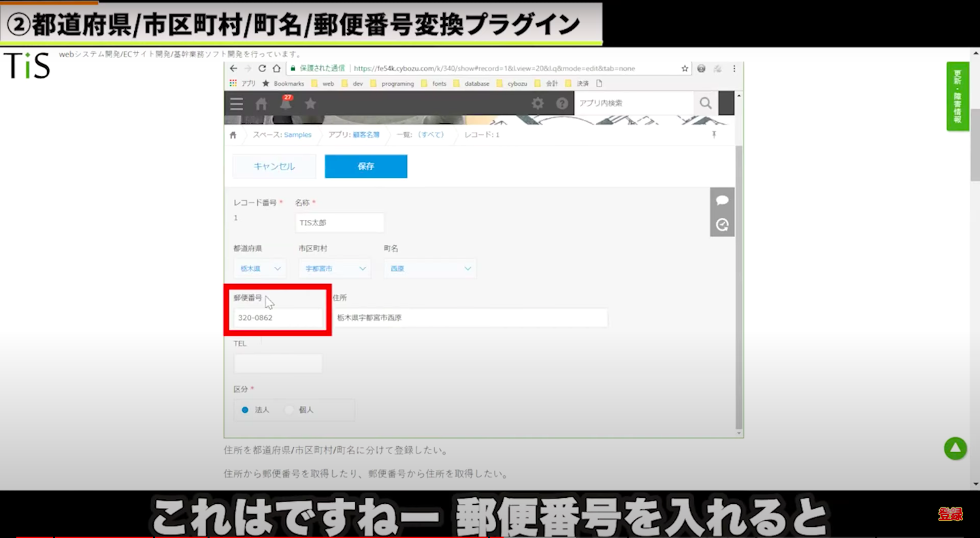Expand the 市区町村 dropdown showing 宇都宮市
This screenshot has height=538, width=980.
pos(334,268)
